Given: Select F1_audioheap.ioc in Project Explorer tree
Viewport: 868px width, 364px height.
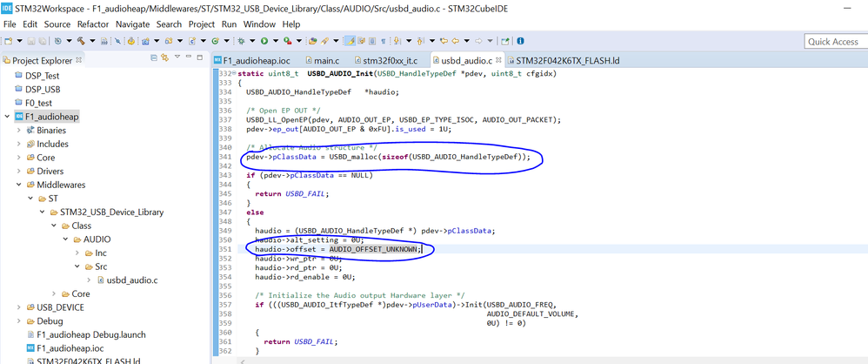Looking at the screenshot, I should pyautogui.click(x=70, y=348).
